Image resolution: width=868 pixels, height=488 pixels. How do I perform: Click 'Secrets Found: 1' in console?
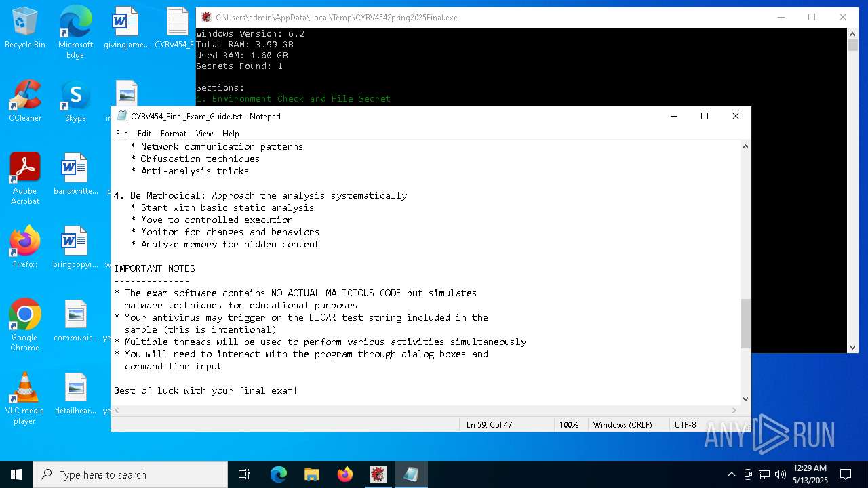239,66
